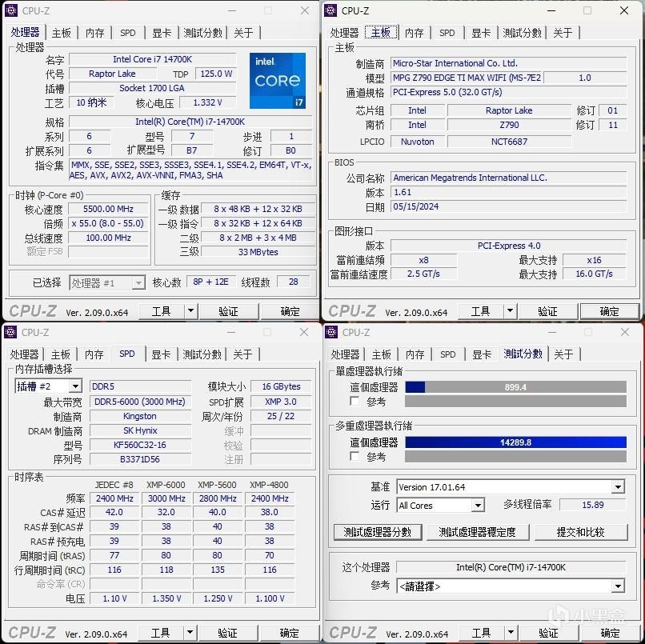Click single-thread score bar 899.4
645x644 pixels.
(516, 387)
